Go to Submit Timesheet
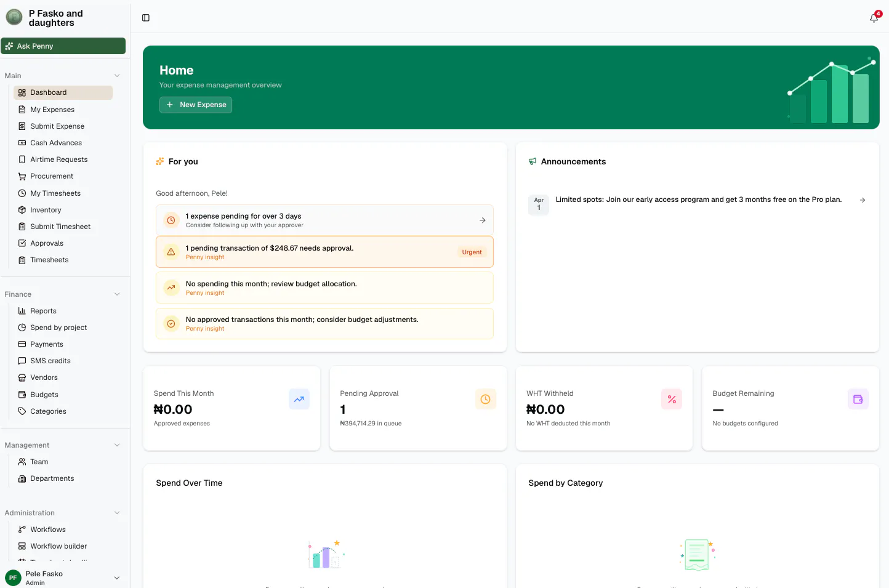The width and height of the screenshot is (889, 588). [x=63, y=227]
